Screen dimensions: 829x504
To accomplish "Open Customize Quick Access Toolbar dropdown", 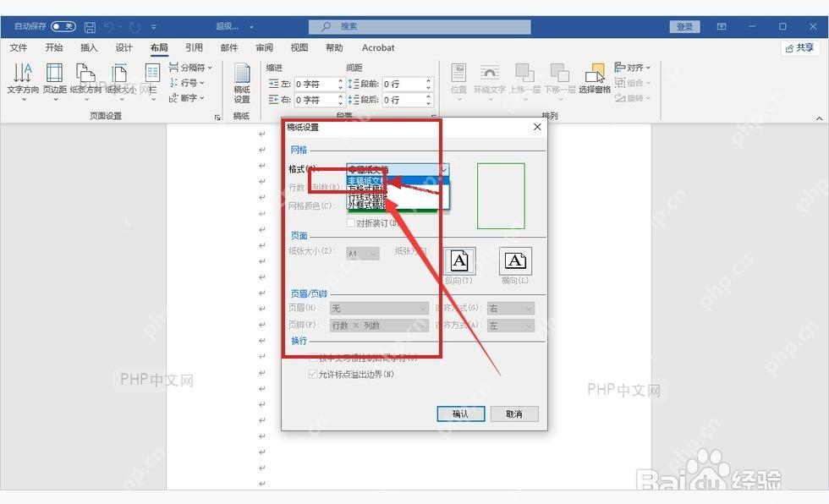I will pyautogui.click(x=153, y=26).
